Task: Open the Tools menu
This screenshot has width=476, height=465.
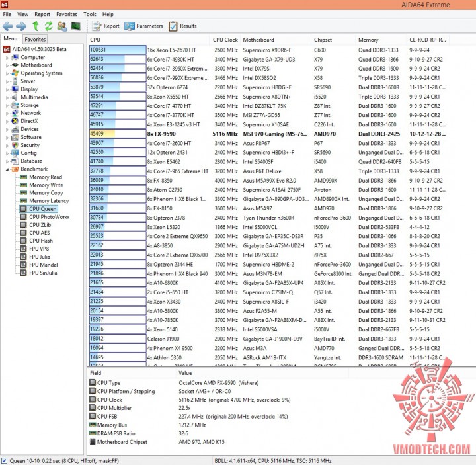Action: click(90, 15)
